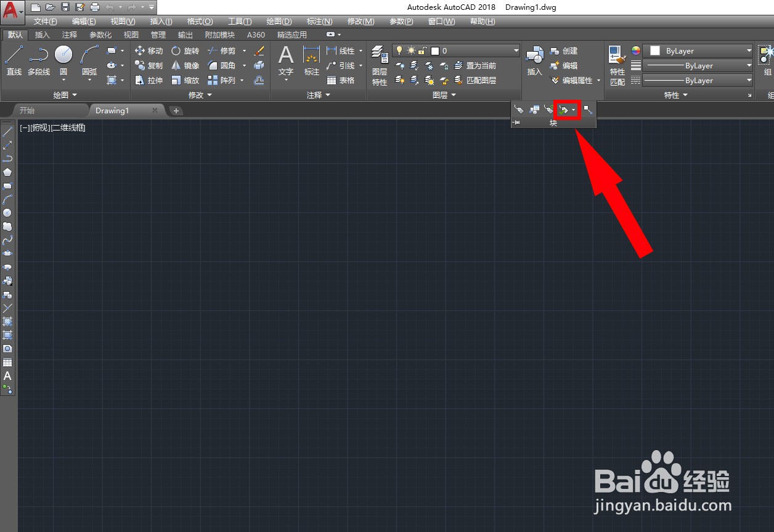Select the Arc (圆弧) ribbon tool

point(89,60)
